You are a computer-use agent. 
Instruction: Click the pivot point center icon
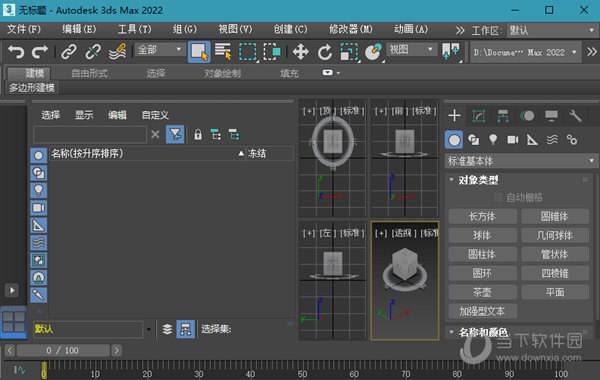click(x=450, y=52)
